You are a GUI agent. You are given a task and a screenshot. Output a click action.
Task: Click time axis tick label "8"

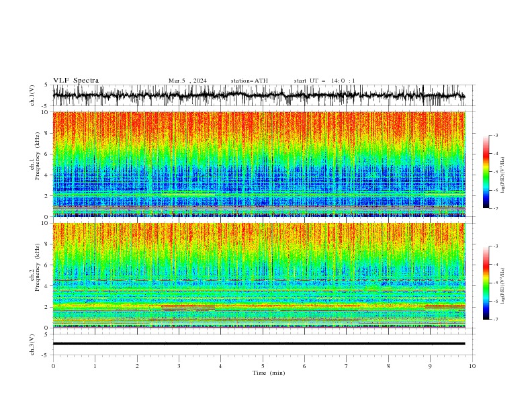pyautogui.click(x=388, y=366)
